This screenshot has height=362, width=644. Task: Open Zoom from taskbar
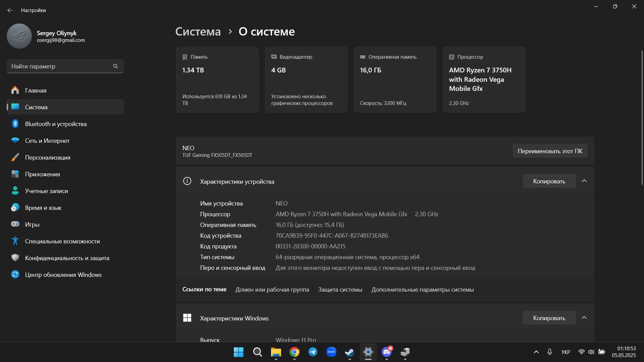pos(331,352)
